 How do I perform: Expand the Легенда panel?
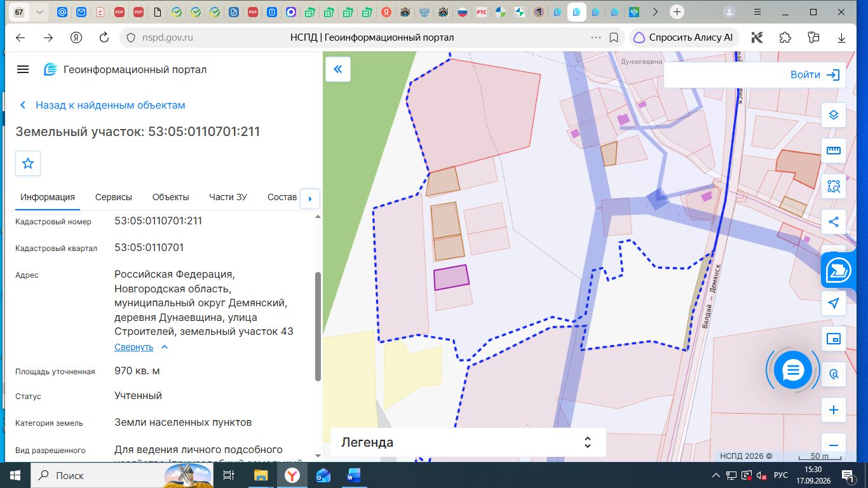click(x=468, y=442)
